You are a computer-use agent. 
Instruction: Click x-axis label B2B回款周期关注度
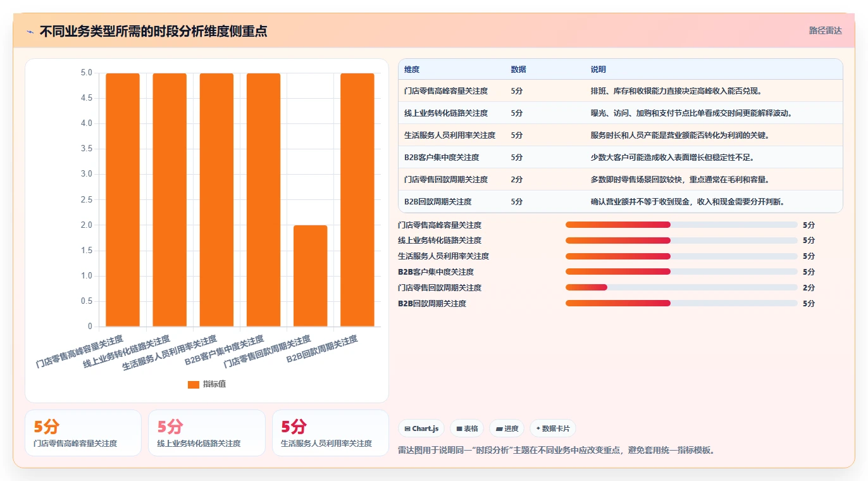click(323, 349)
